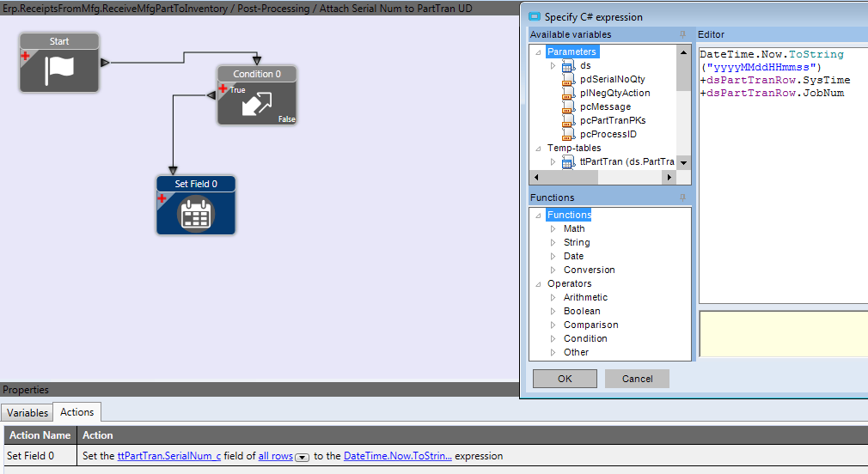Click the red plus on Set Field 0
Viewport: 868px width, 474px height.
pyautogui.click(x=162, y=198)
